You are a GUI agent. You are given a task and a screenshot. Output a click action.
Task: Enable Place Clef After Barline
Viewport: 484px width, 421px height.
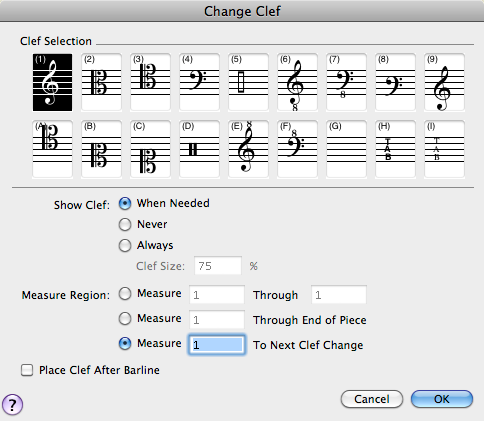(27, 370)
